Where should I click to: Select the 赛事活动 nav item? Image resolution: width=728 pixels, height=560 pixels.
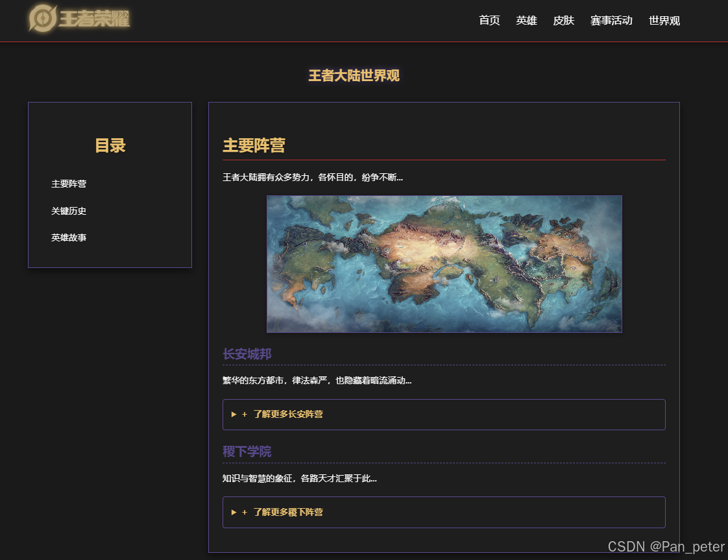pos(611,20)
